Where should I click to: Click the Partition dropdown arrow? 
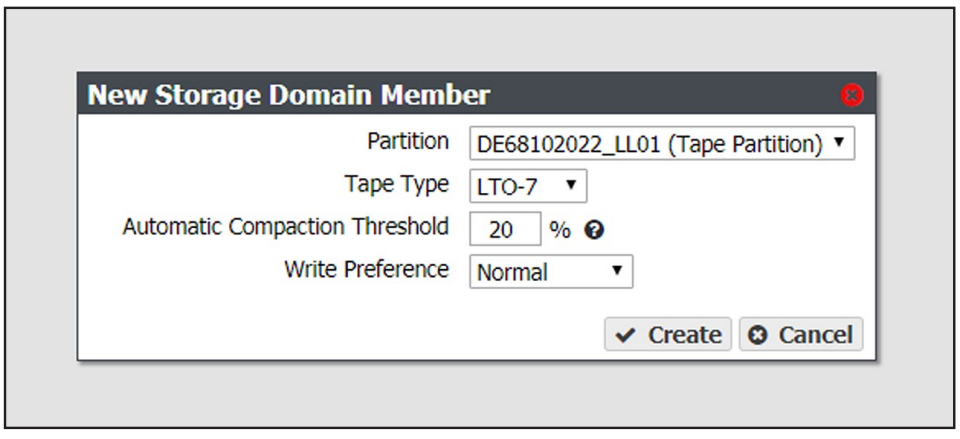click(839, 143)
